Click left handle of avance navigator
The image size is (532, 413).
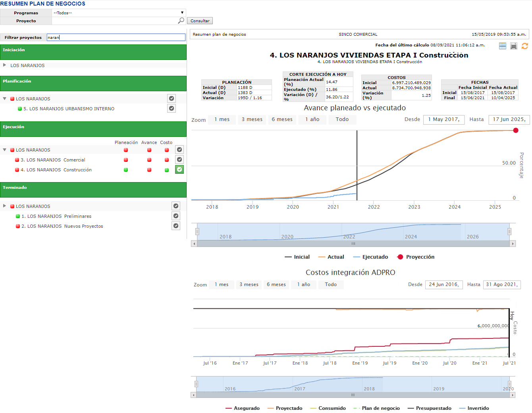click(197, 232)
